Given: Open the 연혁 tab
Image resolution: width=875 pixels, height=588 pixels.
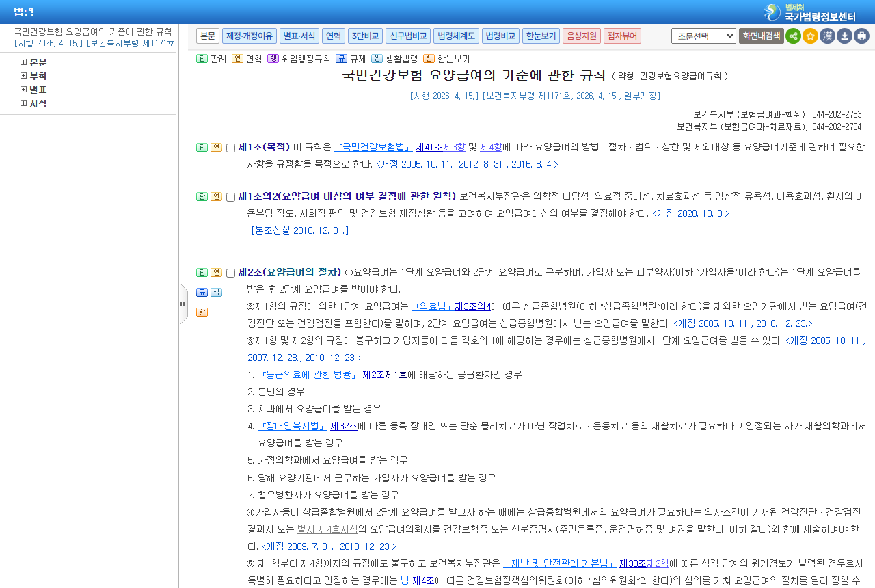Looking at the screenshot, I should click(334, 36).
